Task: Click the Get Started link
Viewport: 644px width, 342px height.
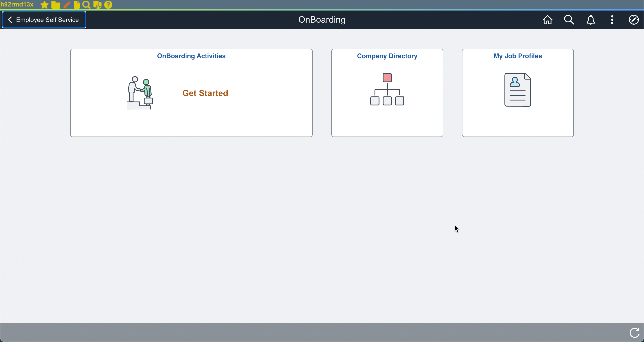Action: pyautogui.click(x=205, y=93)
